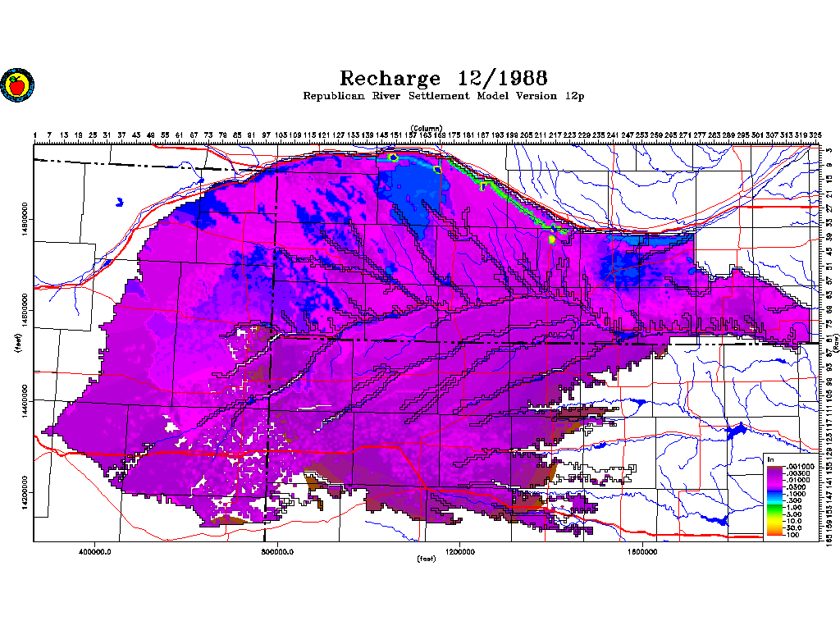This screenshot has width=840, height=630.
Task: Click column number 151 on the column axis
Action: pos(396,135)
